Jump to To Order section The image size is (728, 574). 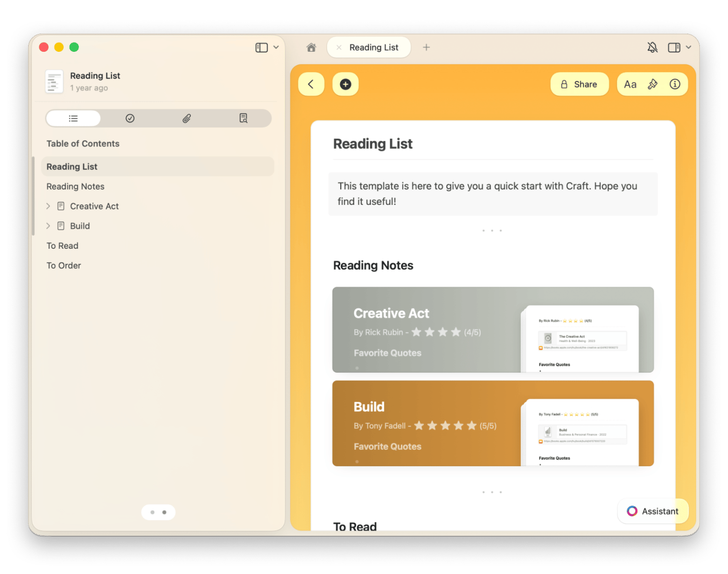pyautogui.click(x=63, y=266)
